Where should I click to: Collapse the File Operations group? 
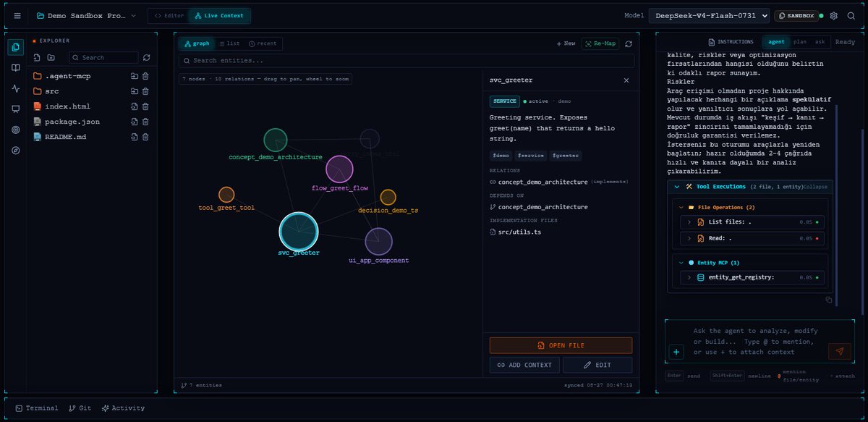point(681,207)
